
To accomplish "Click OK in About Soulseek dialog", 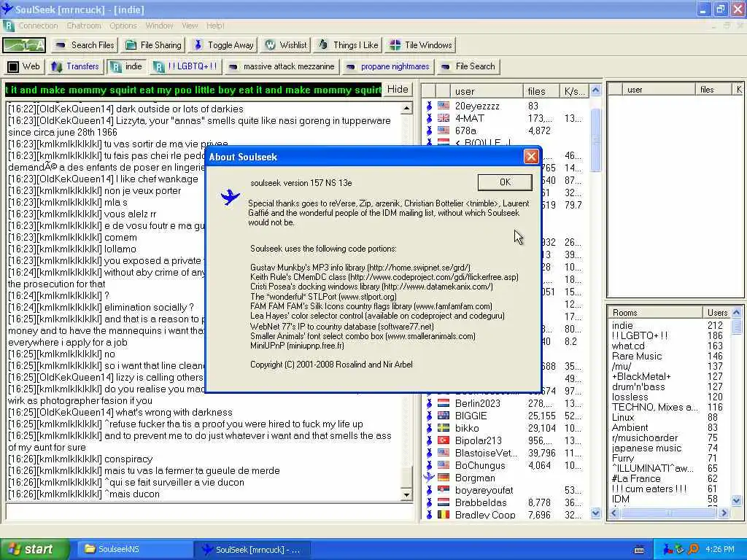I will click(x=505, y=182).
